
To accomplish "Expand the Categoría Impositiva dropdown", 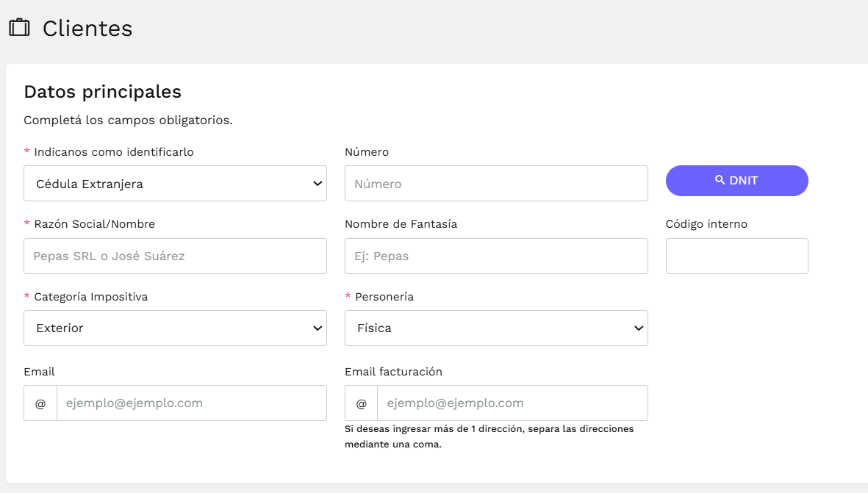I will (175, 328).
